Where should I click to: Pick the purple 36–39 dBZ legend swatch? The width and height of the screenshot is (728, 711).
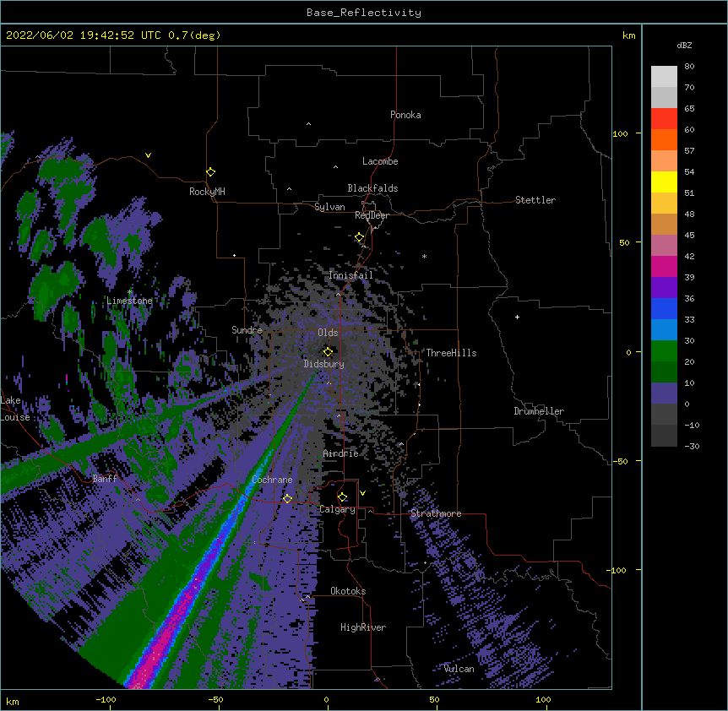click(x=664, y=288)
